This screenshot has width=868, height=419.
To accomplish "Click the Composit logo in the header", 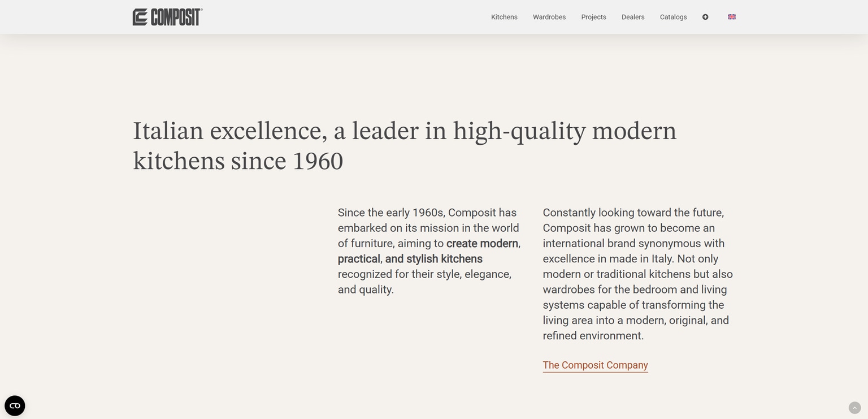I will [x=167, y=17].
